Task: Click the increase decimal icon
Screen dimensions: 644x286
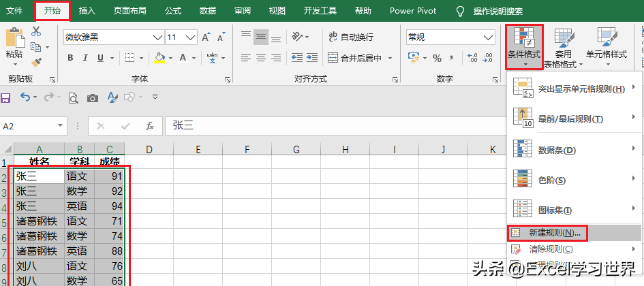Action: pyautogui.click(x=473, y=58)
